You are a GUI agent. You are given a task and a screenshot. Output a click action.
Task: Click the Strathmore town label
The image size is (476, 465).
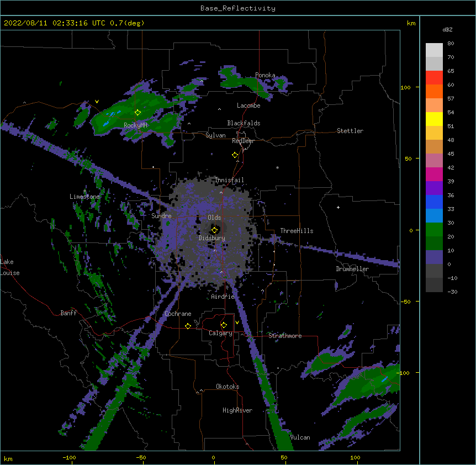coord(285,336)
